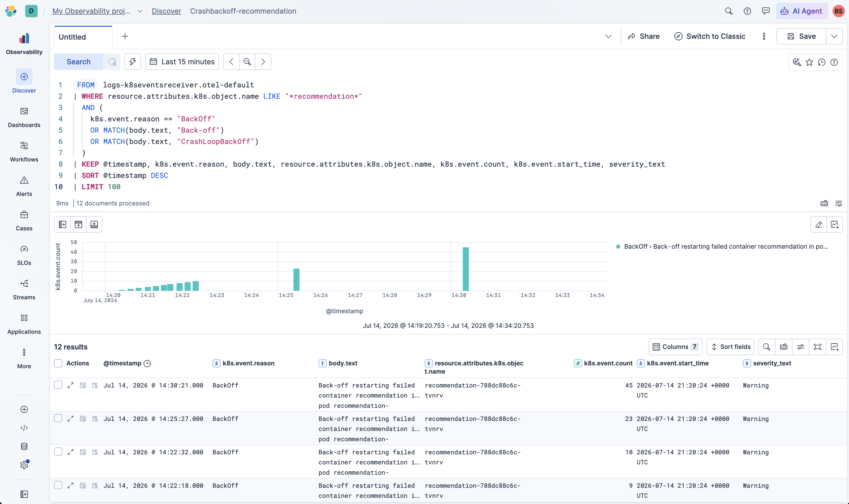Open the full screen results icon
The image size is (849, 504).
coord(817,347)
